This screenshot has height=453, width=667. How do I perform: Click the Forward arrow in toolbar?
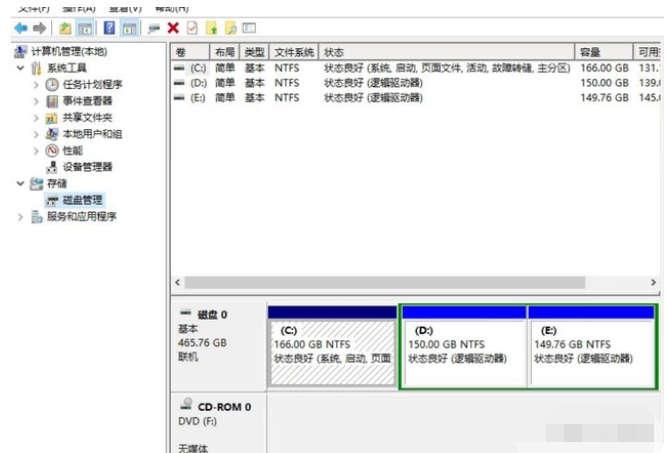[39, 29]
